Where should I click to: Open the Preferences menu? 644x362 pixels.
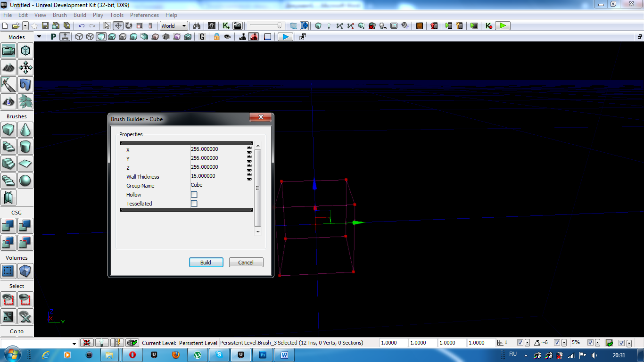pyautogui.click(x=144, y=15)
